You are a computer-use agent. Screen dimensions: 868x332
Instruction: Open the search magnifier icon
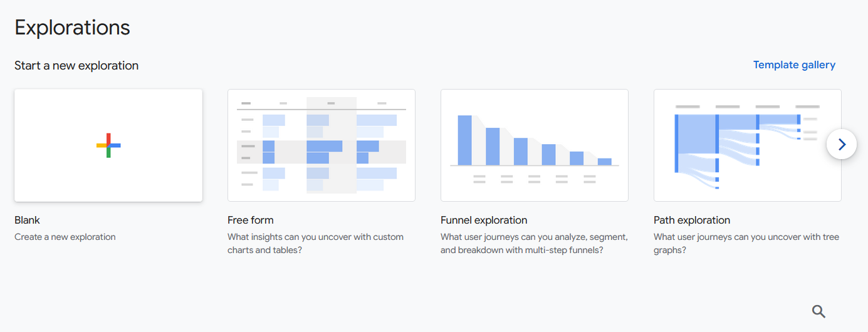[818, 311]
